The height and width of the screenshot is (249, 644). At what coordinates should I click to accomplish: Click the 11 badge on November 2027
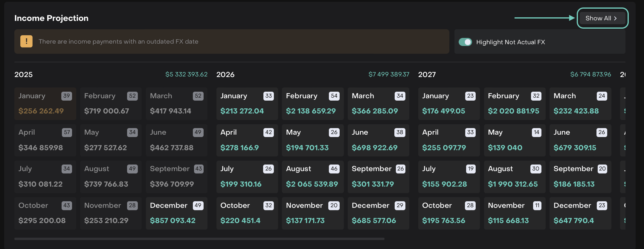click(537, 205)
